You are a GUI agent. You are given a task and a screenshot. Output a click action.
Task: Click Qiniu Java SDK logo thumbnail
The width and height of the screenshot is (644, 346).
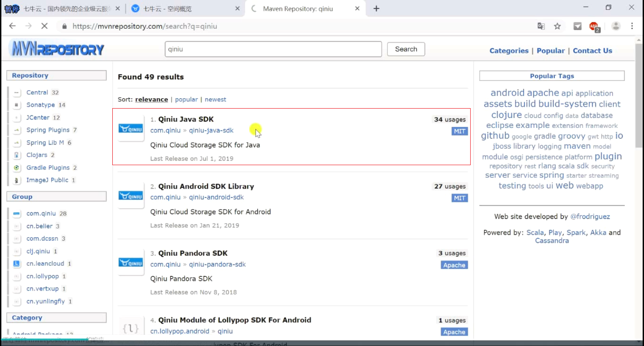click(x=131, y=129)
